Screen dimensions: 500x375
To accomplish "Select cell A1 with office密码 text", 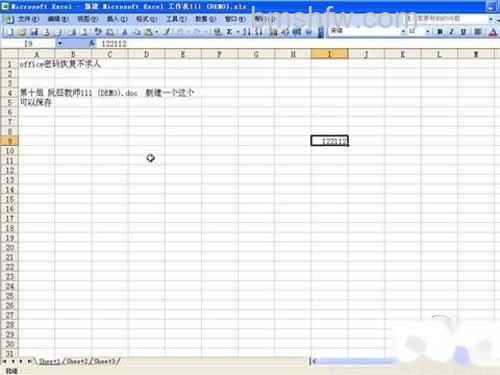I will pos(36,64).
